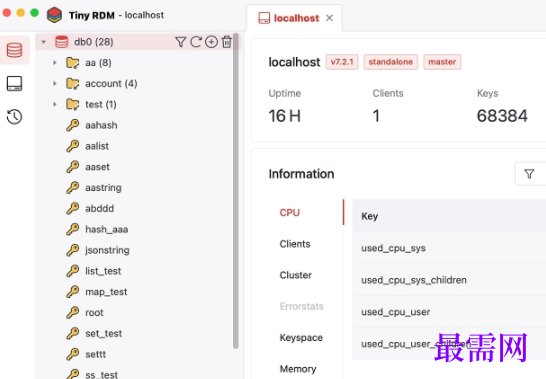This screenshot has width=546, height=379.
Task: Select the Memory information section
Action: pyautogui.click(x=298, y=369)
